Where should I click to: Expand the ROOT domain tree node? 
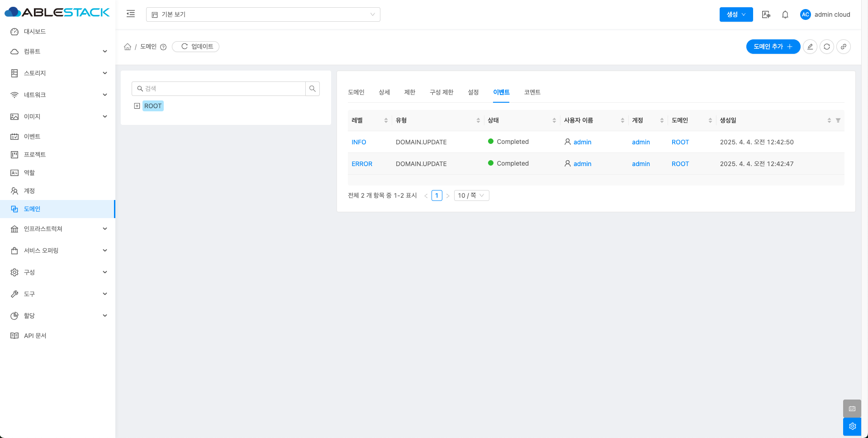tap(137, 106)
